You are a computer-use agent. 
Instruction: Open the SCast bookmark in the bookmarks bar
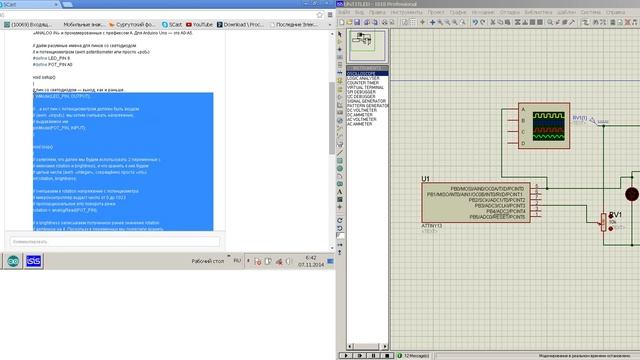(x=172, y=24)
